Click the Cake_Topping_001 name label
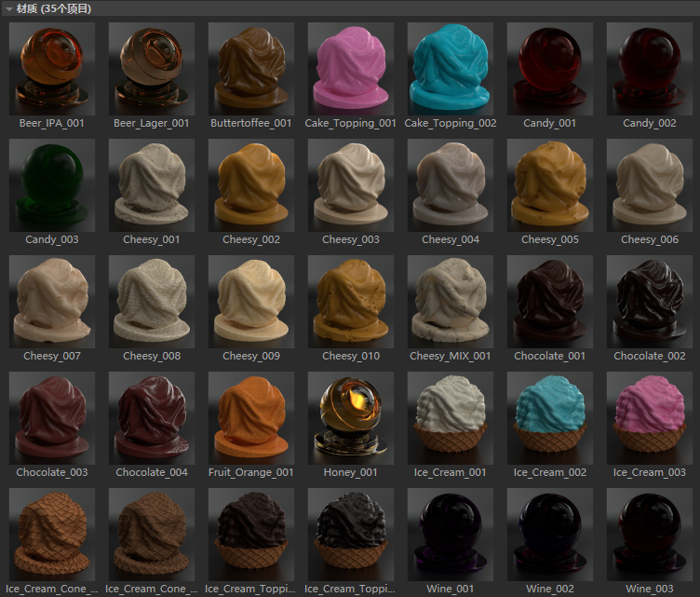700x597 pixels. pos(350,123)
